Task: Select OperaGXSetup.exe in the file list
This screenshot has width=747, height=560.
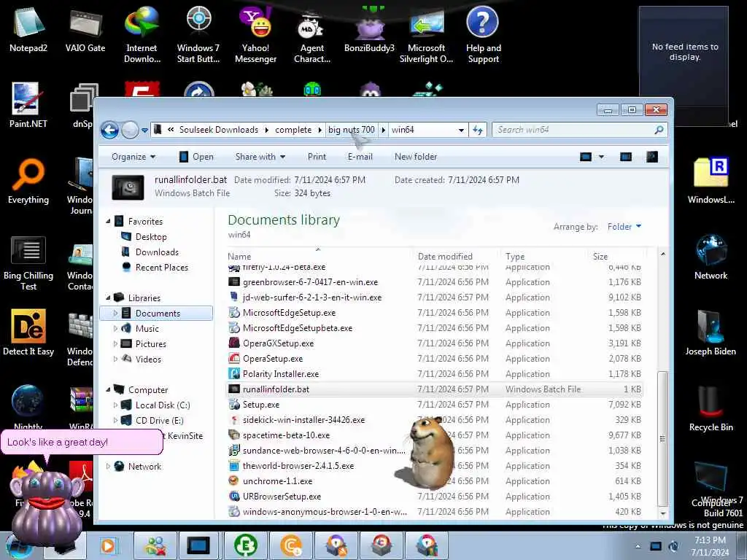Action: (x=435, y=343)
